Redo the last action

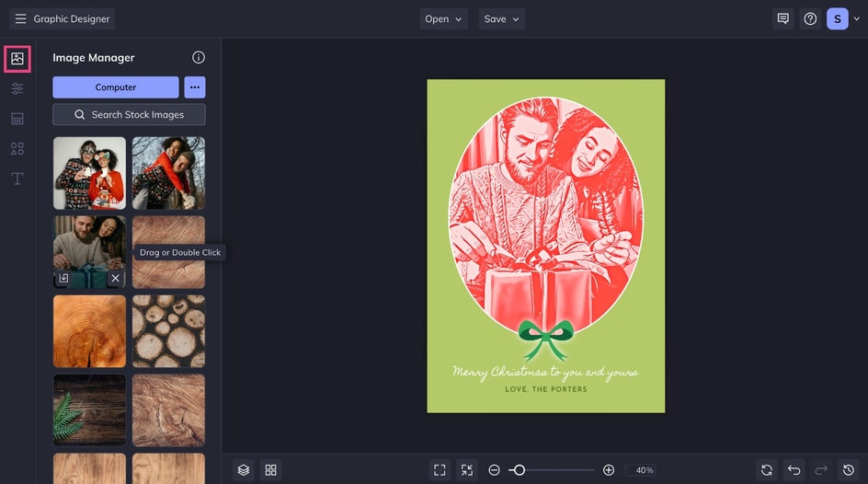click(821, 470)
